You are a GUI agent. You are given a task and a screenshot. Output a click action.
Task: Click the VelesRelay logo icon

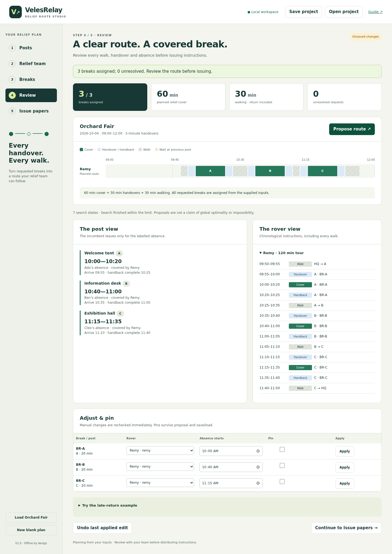(16, 12)
